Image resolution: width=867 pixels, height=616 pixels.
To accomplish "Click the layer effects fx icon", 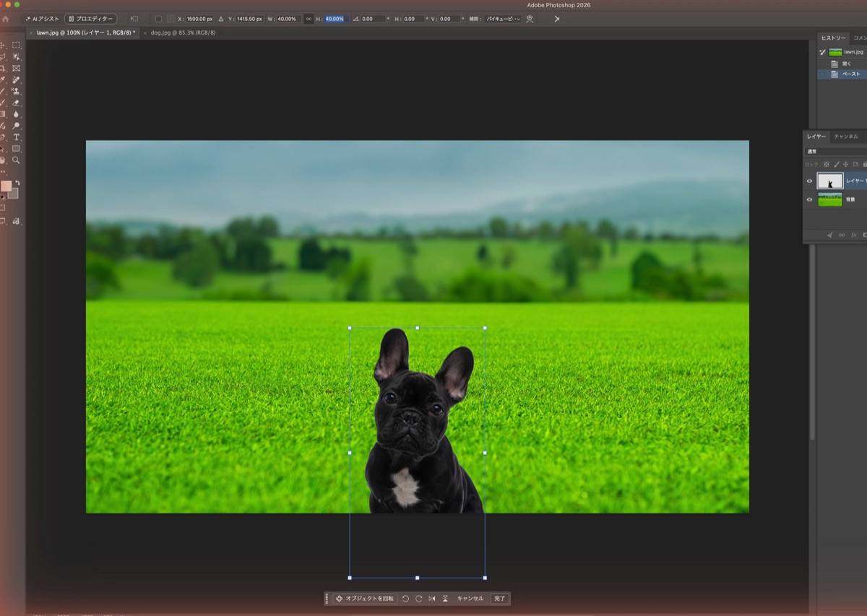I will [853, 235].
